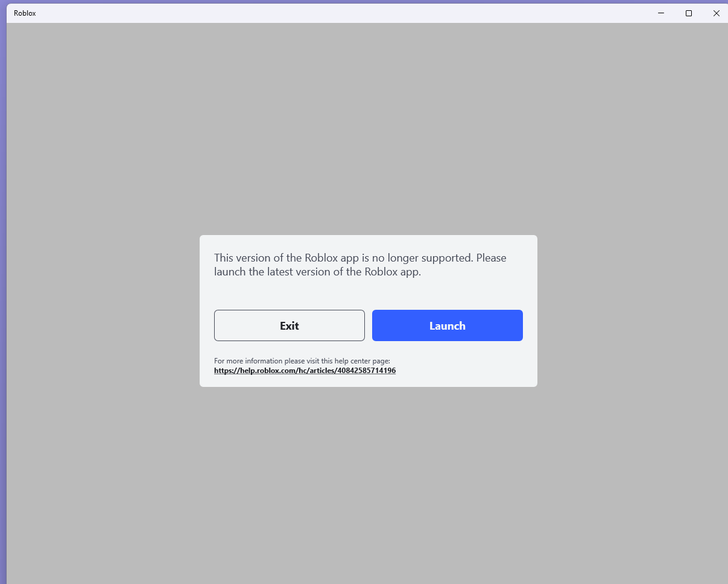Exit the outdated Roblox app
Screen dimensions: 728x584
click(x=289, y=325)
